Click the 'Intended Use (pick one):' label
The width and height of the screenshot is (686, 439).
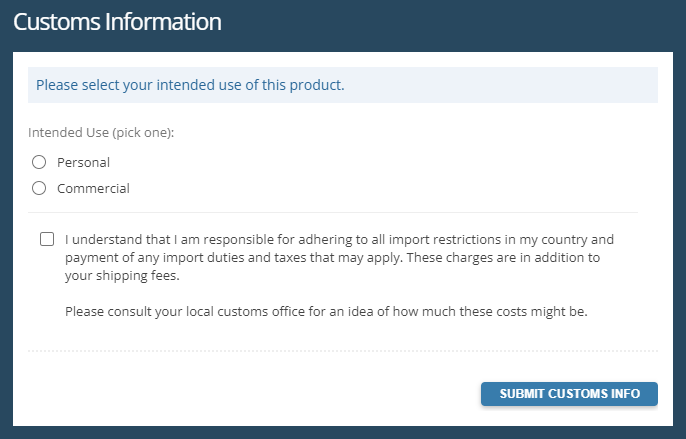point(101,132)
